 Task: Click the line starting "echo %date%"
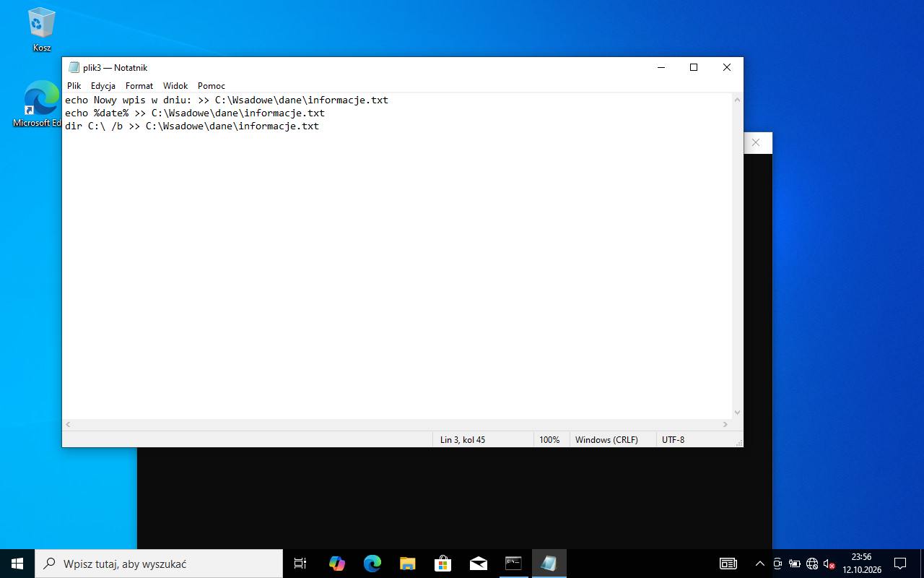[195, 113]
